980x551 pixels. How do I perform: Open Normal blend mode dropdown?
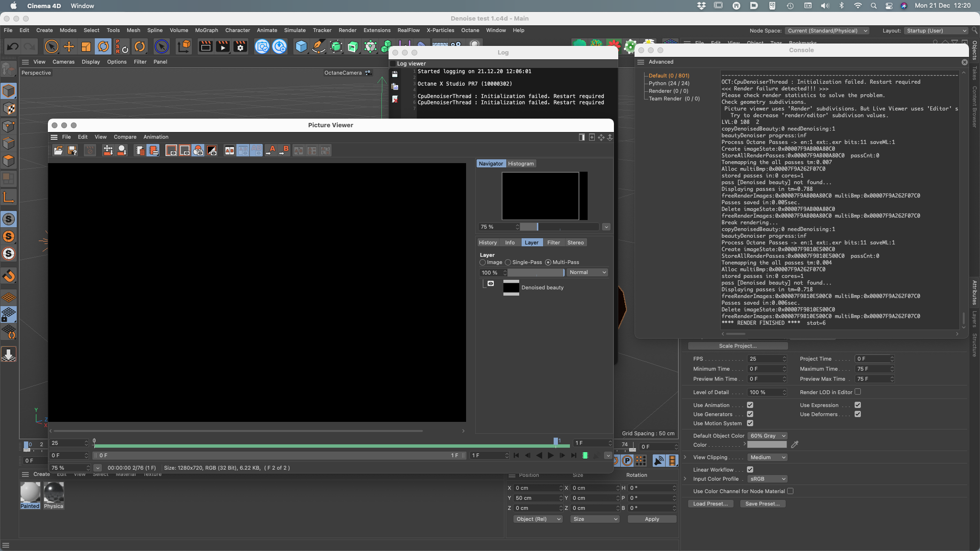click(588, 273)
